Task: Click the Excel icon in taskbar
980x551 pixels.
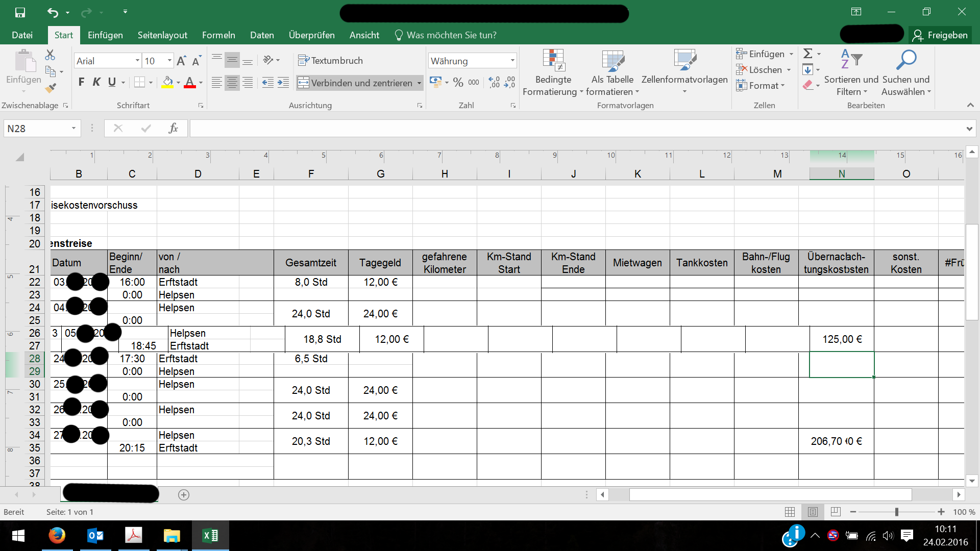Action: tap(210, 535)
